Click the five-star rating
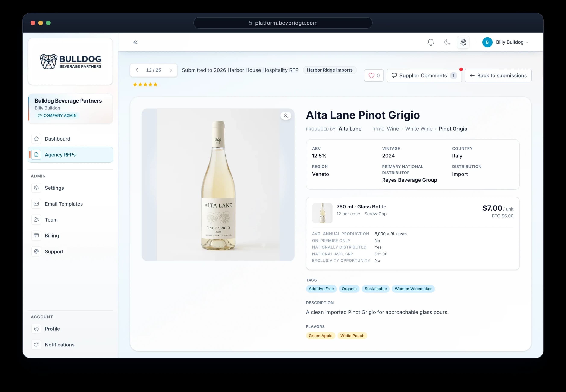Viewport: 566px width, 392px height. (145, 85)
